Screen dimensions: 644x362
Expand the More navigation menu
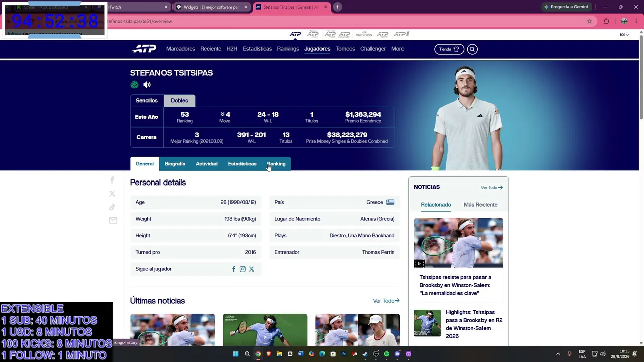point(398,49)
